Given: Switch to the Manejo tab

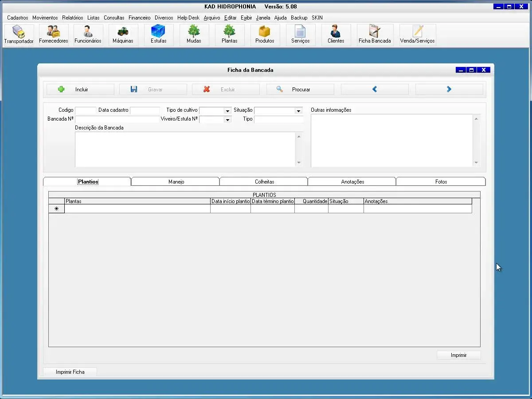Looking at the screenshot, I should pos(176,182).
